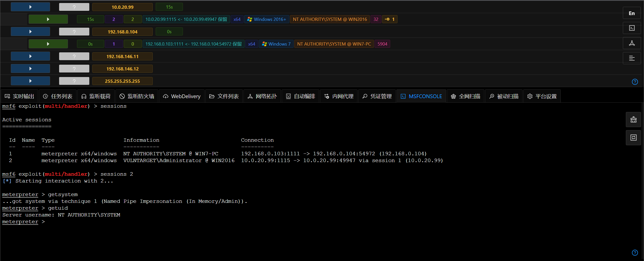Viewport: 644px width, 261px height.
Task: Click the unknown tag of host 192.168.146.12
Action: pos(74,69)
